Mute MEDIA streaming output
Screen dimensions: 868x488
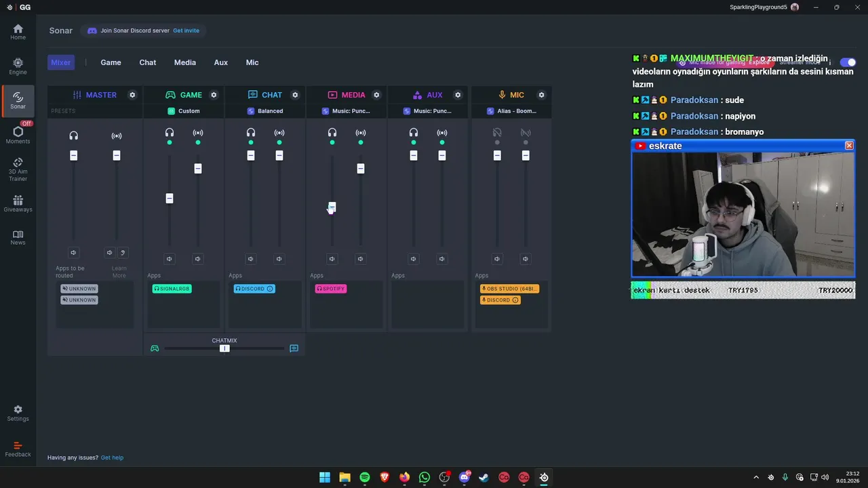click(x=361, y=259)
